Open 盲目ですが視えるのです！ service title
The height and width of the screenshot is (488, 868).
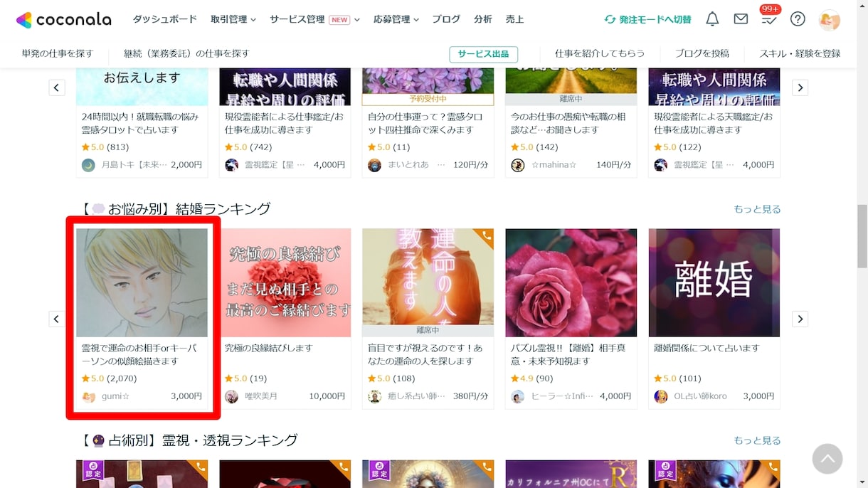pos(425,354)
